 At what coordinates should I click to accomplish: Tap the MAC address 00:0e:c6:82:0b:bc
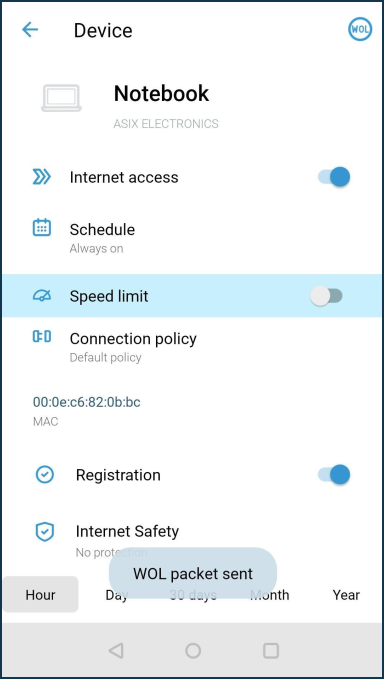click(x=87, y=402)
